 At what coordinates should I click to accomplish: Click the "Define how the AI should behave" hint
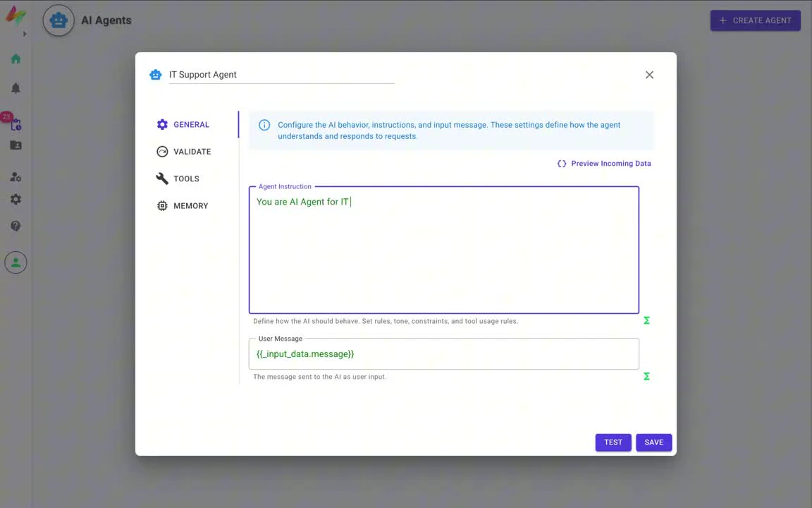[386, 322]
